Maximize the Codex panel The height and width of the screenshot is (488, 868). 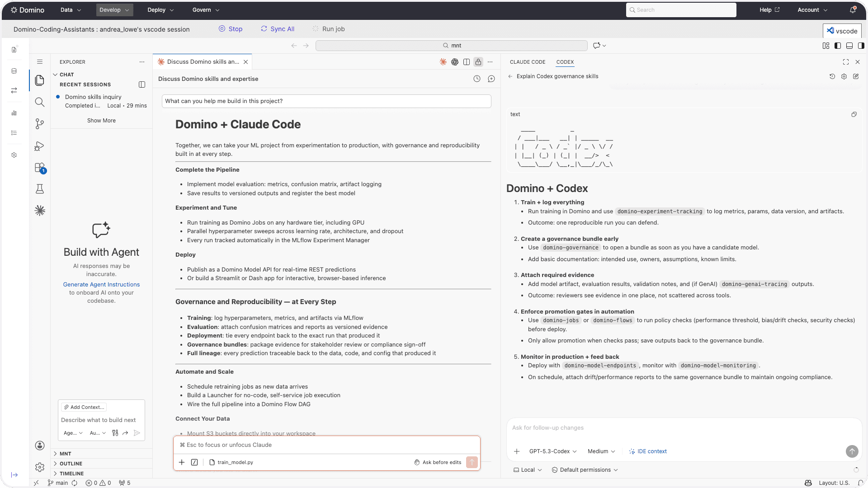click(846, 62)
